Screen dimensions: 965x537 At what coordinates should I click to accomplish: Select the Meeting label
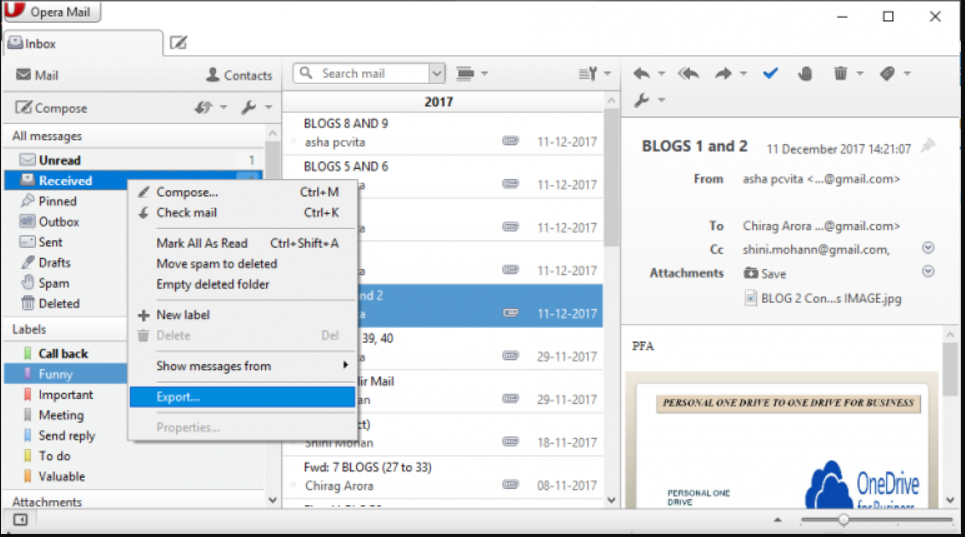tap(61, 415)
